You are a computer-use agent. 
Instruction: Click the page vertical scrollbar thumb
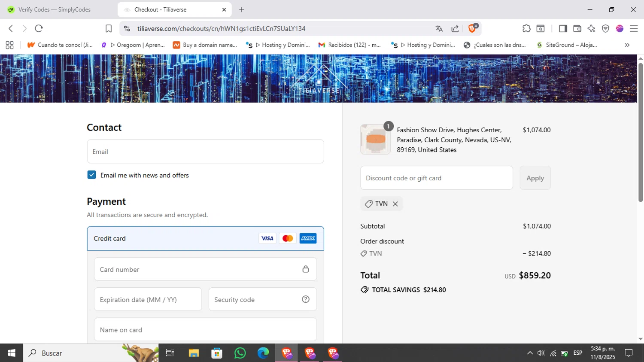[x=640, y=132]
